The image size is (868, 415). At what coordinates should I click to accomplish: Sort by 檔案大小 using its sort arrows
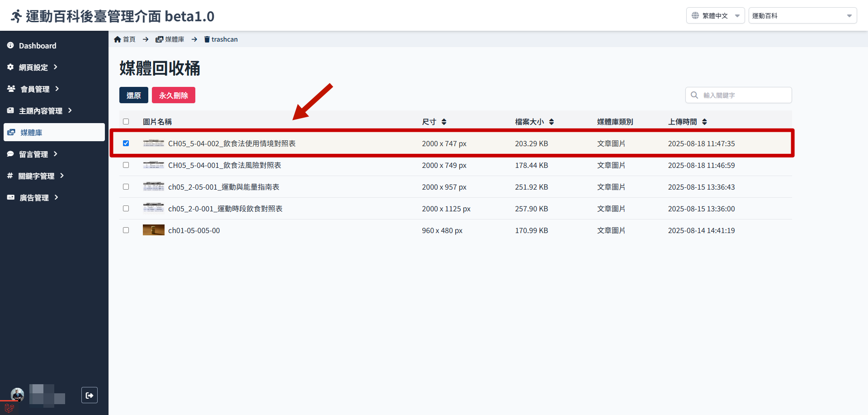[552, 122]
